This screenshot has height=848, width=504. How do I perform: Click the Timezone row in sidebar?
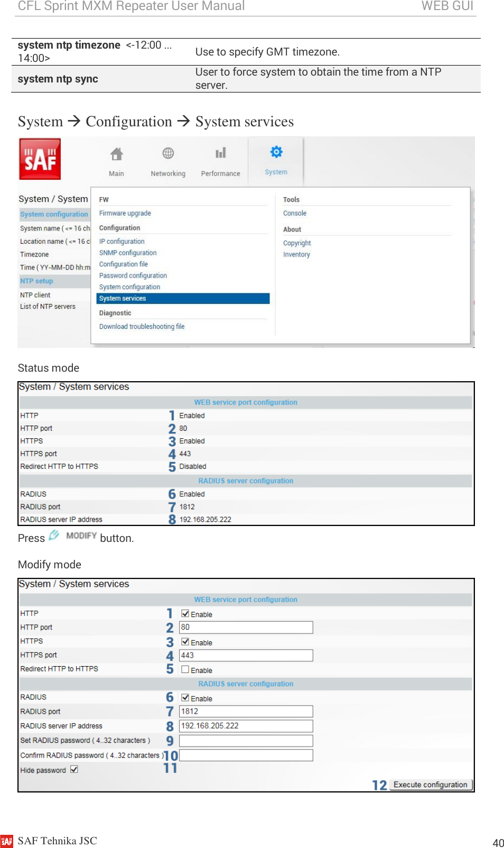pyautogui.click(x=34, y=254)
